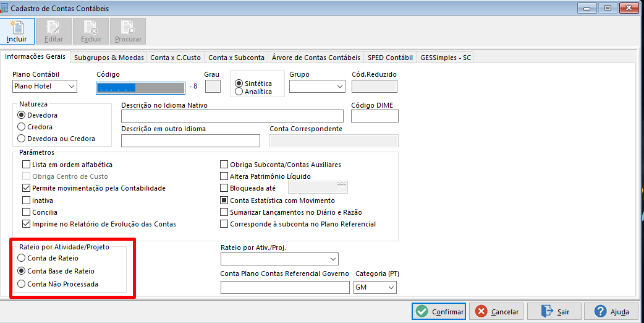Click the Cancelar button
The image size is (644, 323).
click(x=496, y=311)
